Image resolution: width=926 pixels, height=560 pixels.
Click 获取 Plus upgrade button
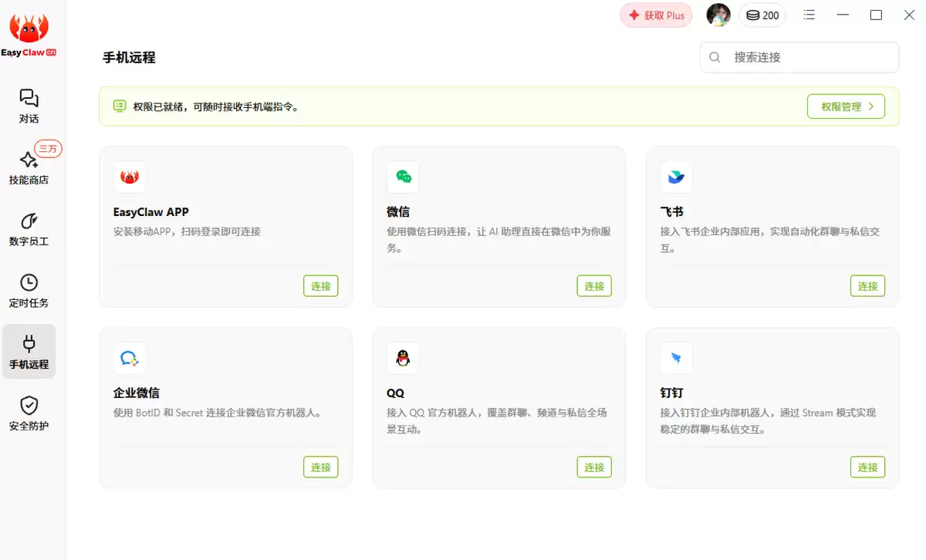656,15
